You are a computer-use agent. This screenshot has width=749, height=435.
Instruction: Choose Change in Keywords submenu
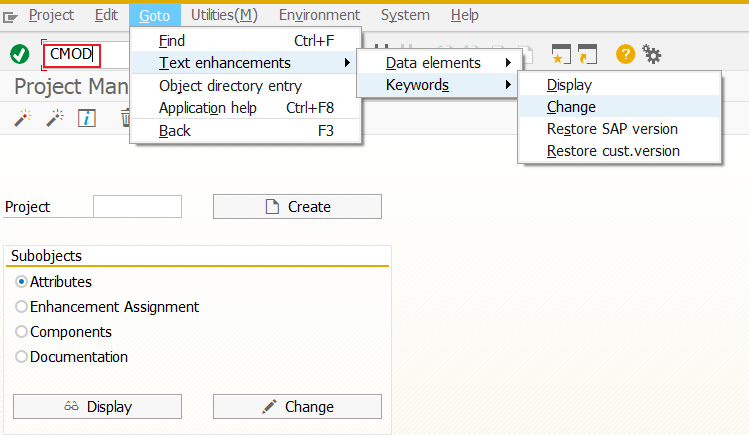click(x=620, y=106)
